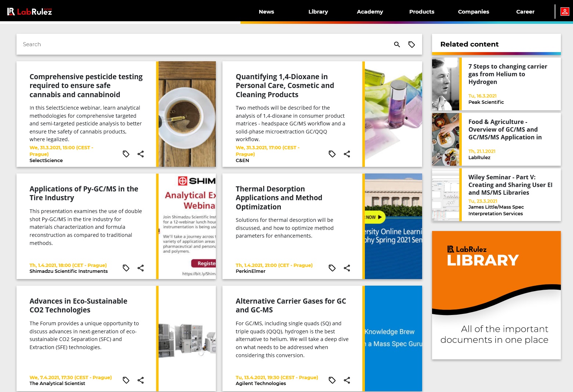The width and height of the screenshot is (573, 392).
Task: Click The Analytical Scientist organizer name
Action: tap(57, 384)
